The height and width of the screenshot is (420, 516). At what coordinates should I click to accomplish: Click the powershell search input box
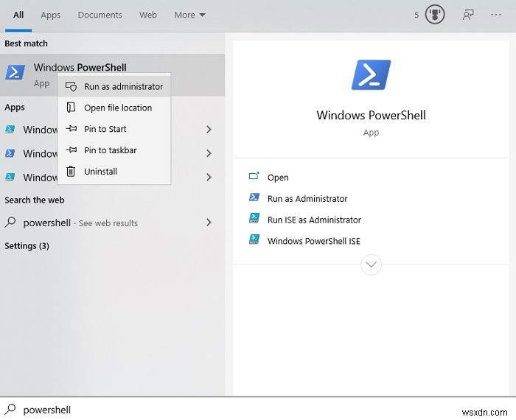click(x=258, y=409)
